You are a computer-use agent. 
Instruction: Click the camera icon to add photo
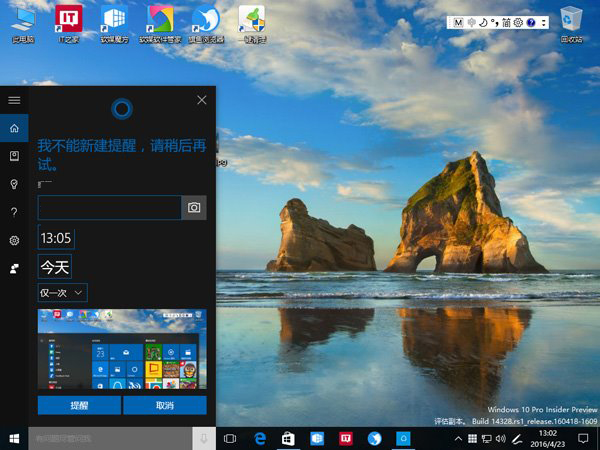(194, 207)
